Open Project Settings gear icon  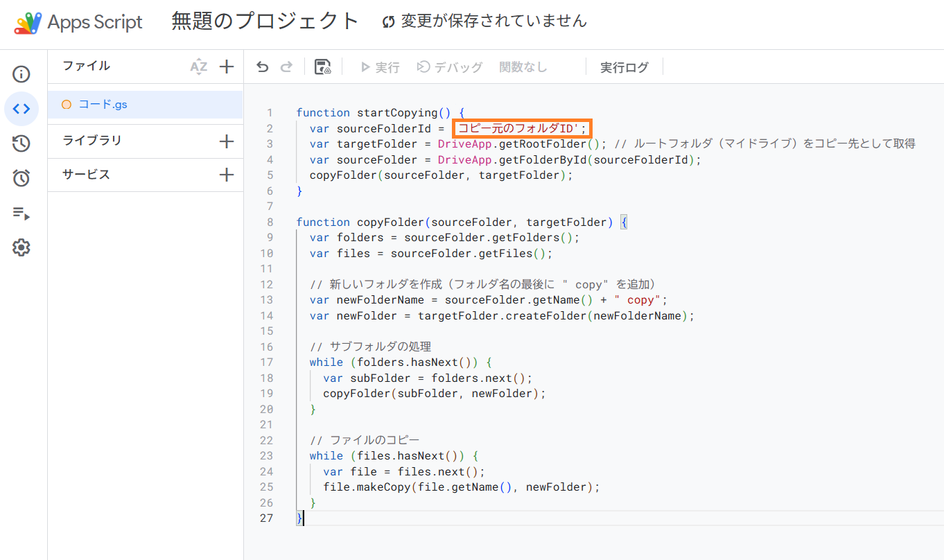[21, 247]
